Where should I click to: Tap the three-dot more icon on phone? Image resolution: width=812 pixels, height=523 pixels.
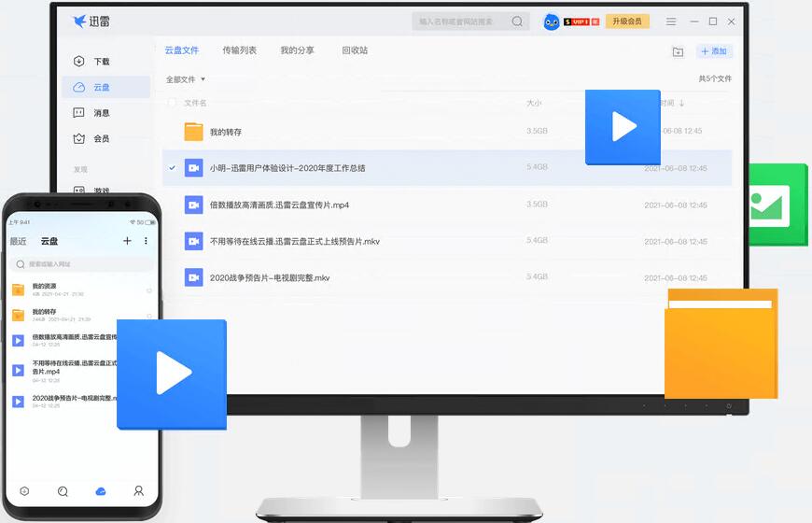[x=146, y=241]
